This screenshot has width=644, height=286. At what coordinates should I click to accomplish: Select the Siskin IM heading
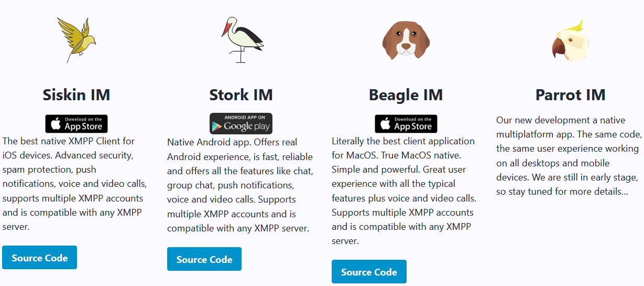click(77, 95)
